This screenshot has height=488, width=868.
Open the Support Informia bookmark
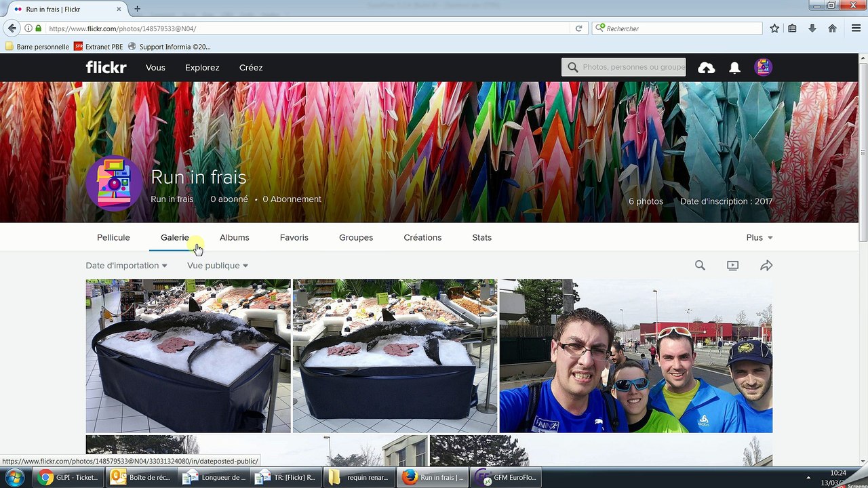170,47
